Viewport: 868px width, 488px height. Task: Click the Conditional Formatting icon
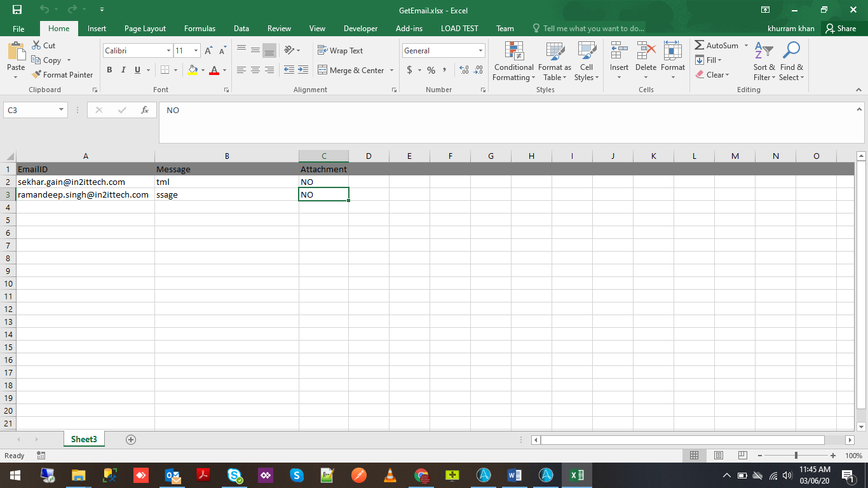click(x=513, y=51)
